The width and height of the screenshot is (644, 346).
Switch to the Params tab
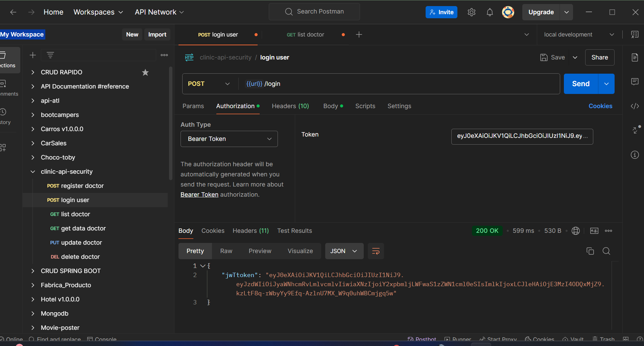pyautogui.click(x=193, y=106)
